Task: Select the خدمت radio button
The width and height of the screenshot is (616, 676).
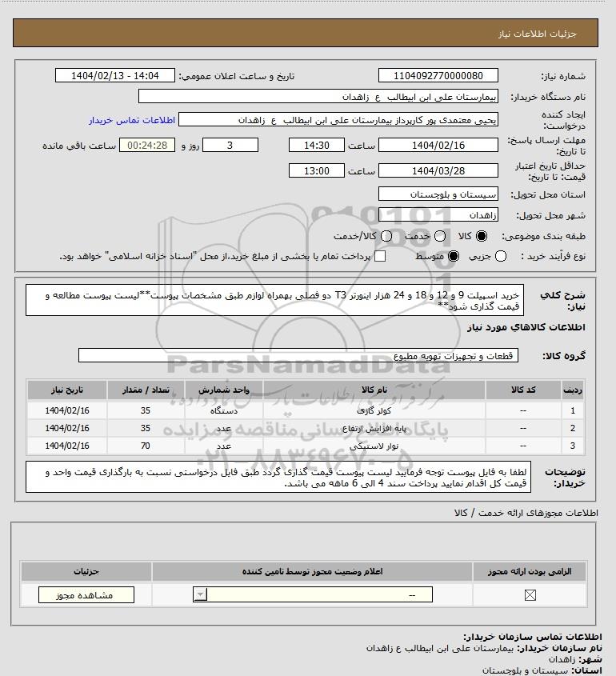Action: [x=440, y=236]
